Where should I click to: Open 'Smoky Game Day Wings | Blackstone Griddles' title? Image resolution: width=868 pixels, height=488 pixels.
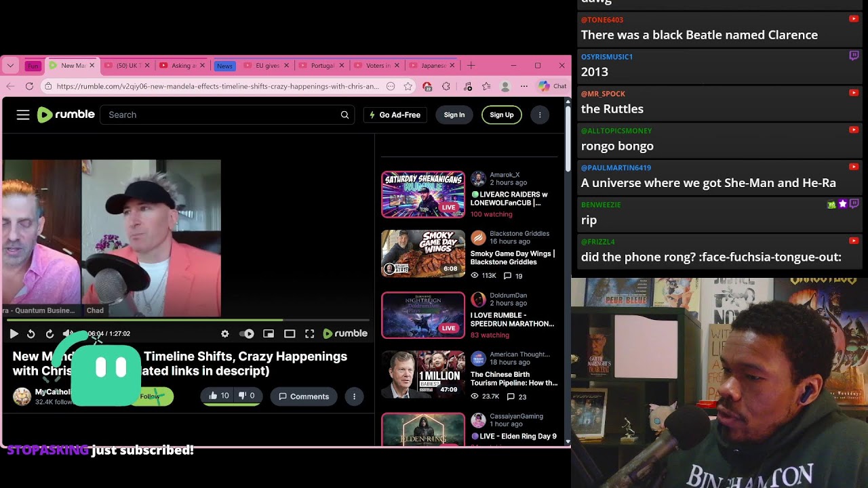pyautogui.click(x=513, y=258)
